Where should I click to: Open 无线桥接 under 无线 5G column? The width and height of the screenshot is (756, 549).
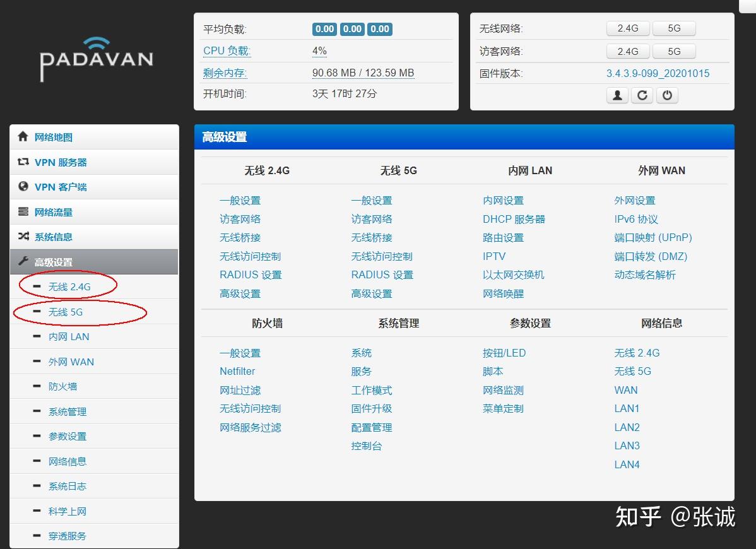(372, 238)
